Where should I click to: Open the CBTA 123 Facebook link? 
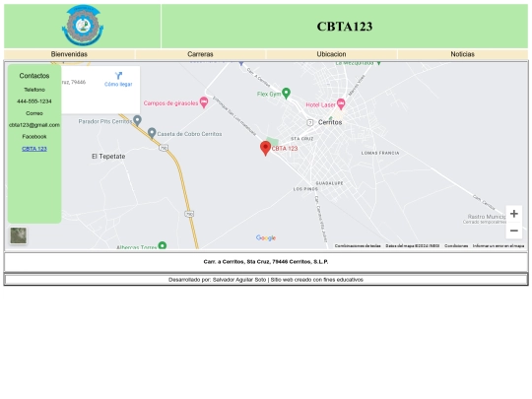[34, 149]
